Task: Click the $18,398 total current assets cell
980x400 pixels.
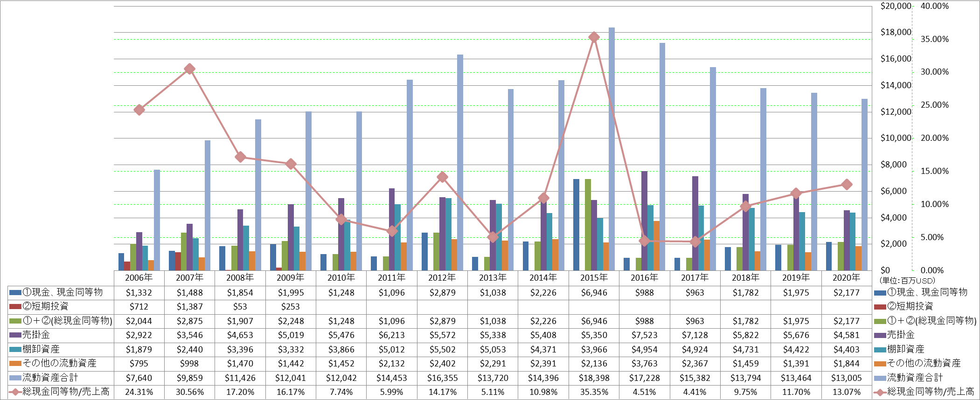Action: 594,378
